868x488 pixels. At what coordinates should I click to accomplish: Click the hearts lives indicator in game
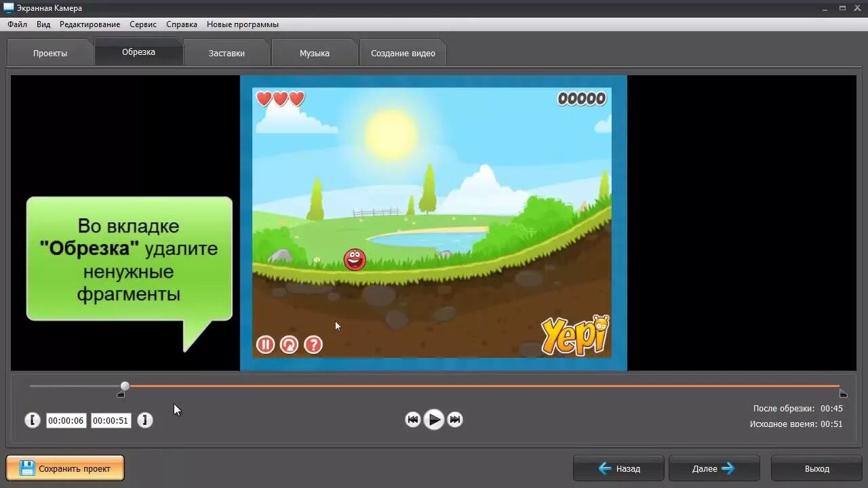click(x=280, y=99)
